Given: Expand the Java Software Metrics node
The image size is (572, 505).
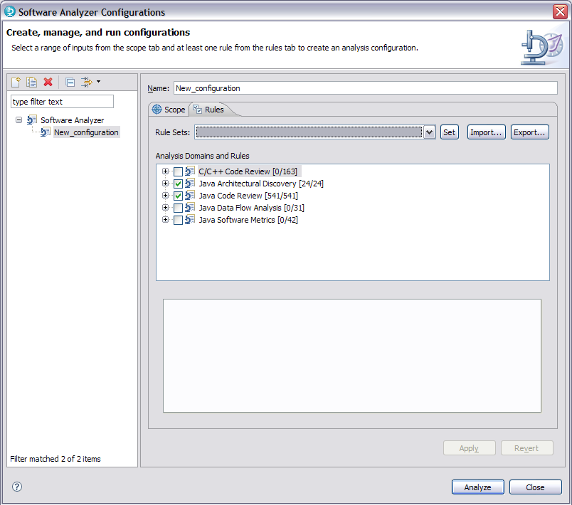Looking at the screenshot, I should click(165, 219).
